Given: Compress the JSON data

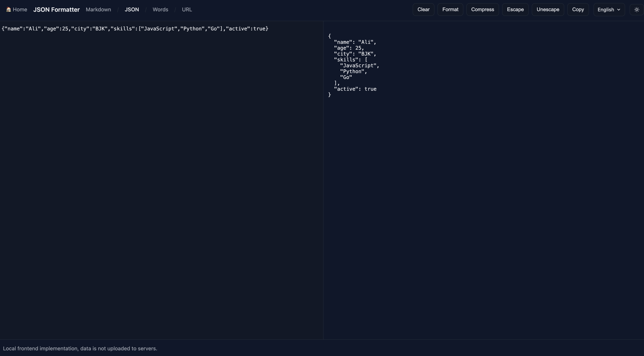Looking at the screenshot, I should coord(482,9).
